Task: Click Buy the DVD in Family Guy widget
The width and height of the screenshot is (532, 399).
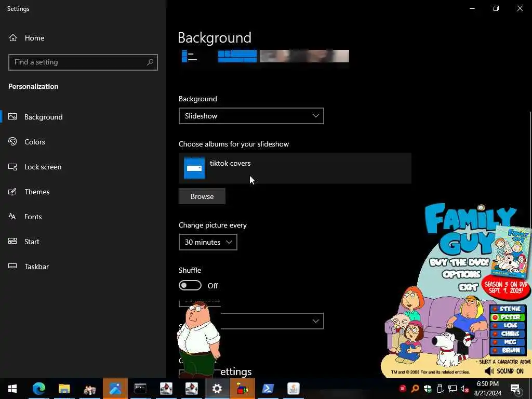Action: click(459, 262)
